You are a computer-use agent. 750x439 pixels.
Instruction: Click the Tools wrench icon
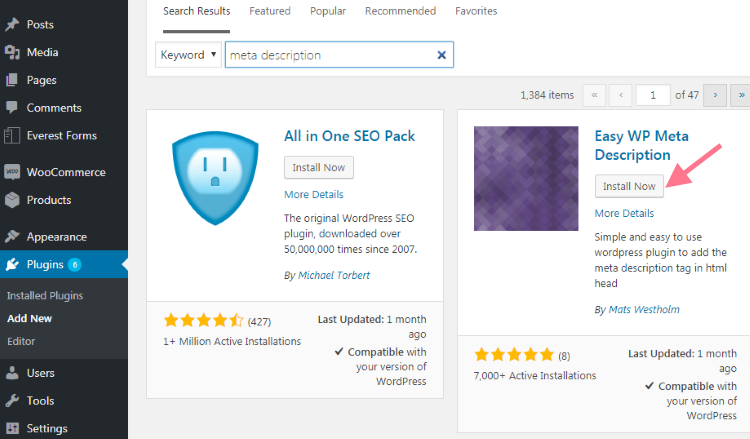coord(12,400)
